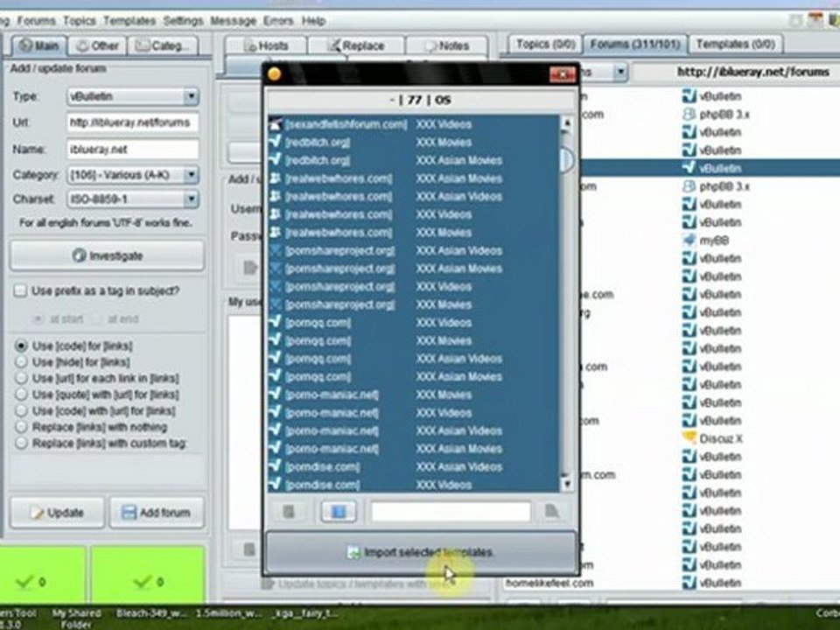Click the search icon beside dialog text field
Screen dimensions: 840x630
coord(551,512)
